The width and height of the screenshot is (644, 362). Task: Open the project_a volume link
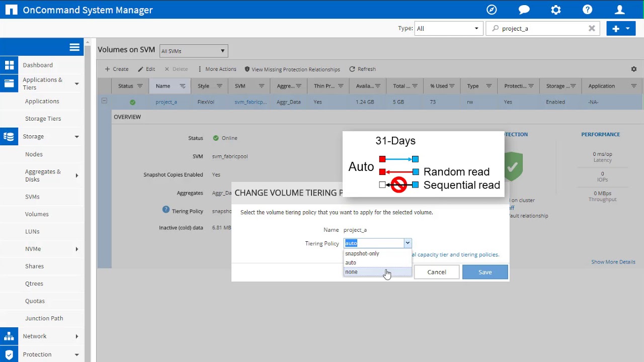(166, 102)
